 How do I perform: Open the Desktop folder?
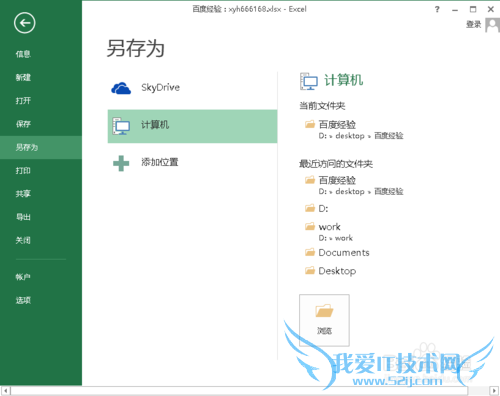click(337, 271)
